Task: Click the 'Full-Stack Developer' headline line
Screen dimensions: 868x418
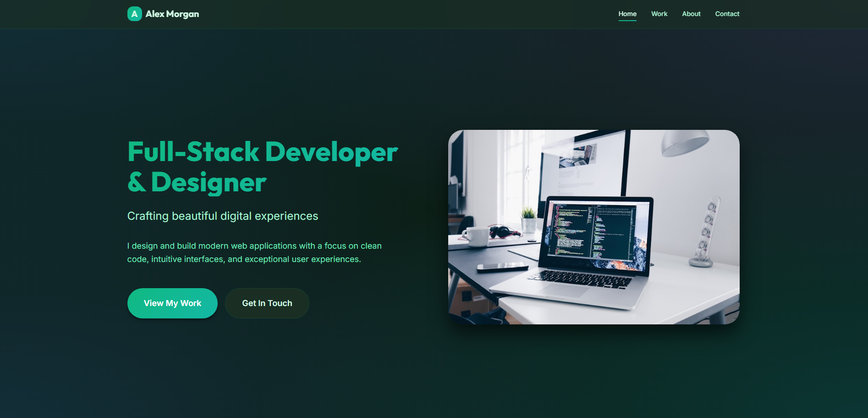Action: click(262, 152)
